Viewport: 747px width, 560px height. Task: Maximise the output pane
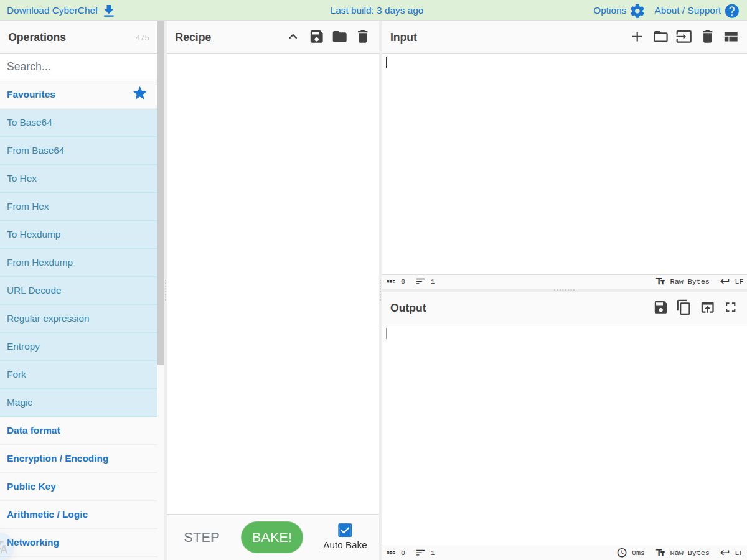(731, 307)
